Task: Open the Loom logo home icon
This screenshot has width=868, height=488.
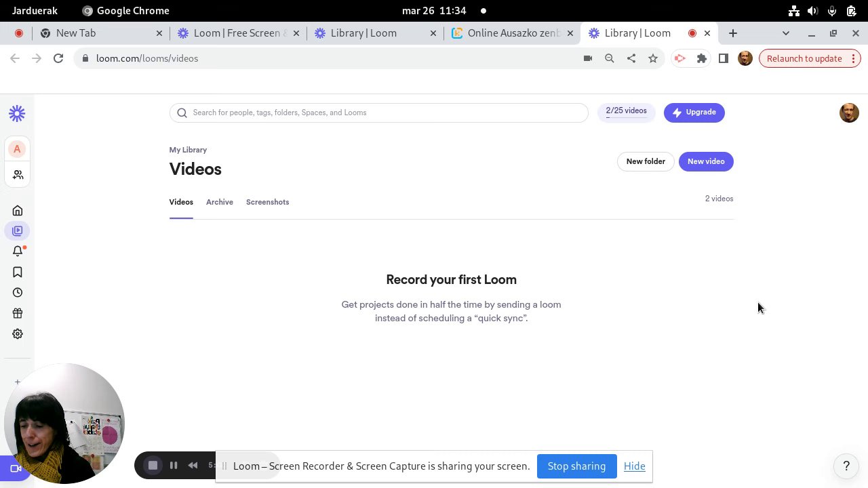Action: coord(17,113)
